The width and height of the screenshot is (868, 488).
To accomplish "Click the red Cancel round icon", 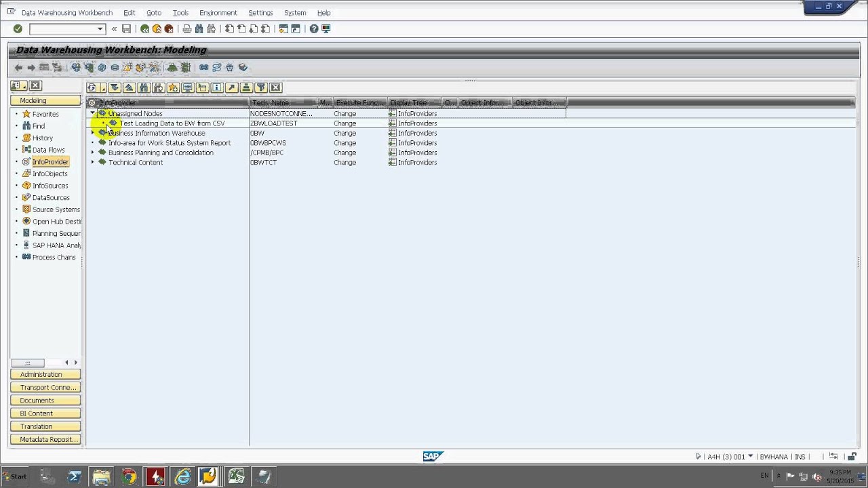I will [x=169, y=29].
